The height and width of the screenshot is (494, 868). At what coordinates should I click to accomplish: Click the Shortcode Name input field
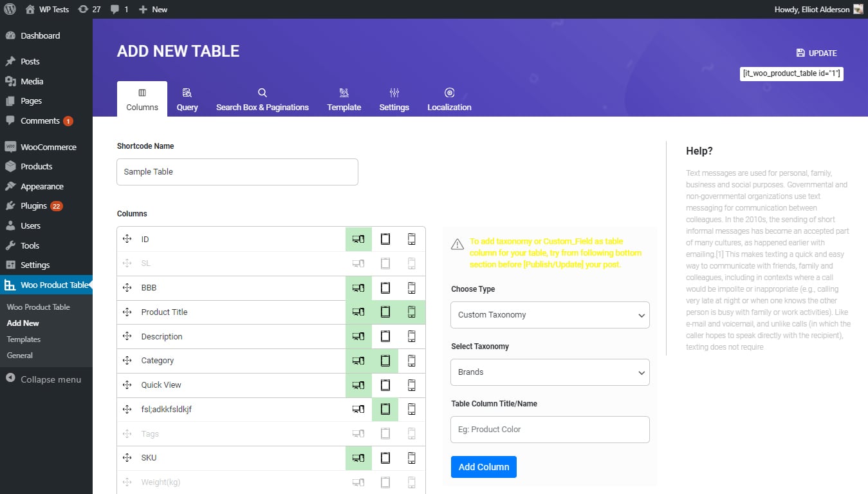point(237,172)
